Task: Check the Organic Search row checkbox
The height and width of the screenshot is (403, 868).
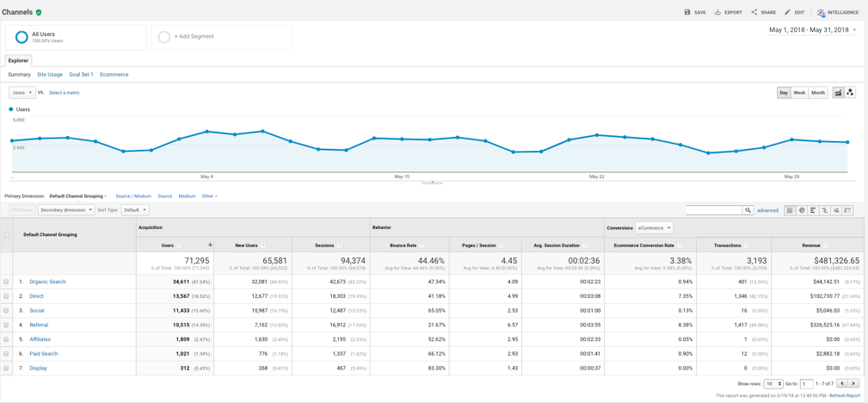Action: (7, 282)
